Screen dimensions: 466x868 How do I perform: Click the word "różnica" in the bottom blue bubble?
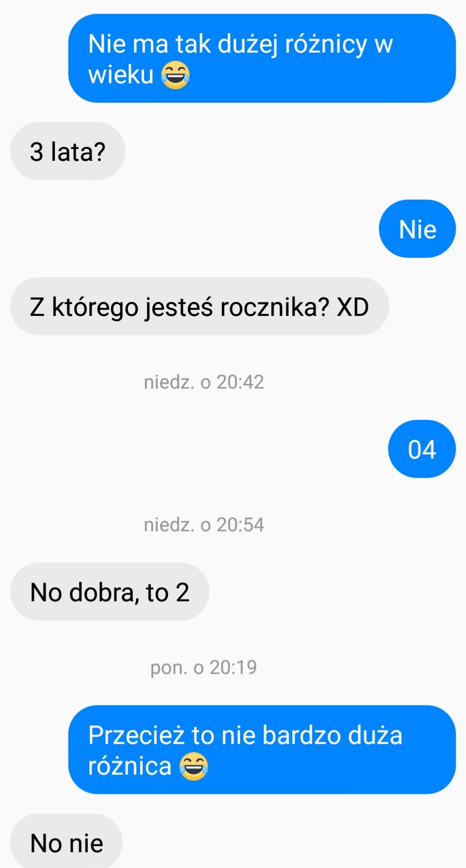click(130, 766)
